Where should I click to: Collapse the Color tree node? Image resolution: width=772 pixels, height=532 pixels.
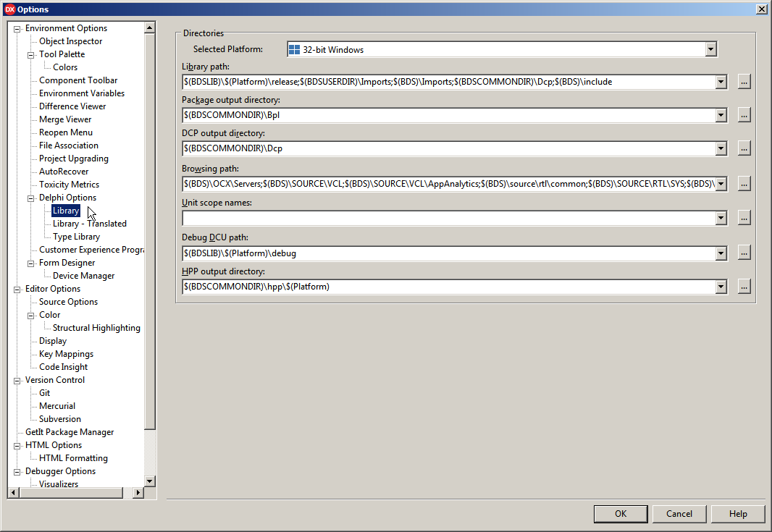[x=30, y=316]
